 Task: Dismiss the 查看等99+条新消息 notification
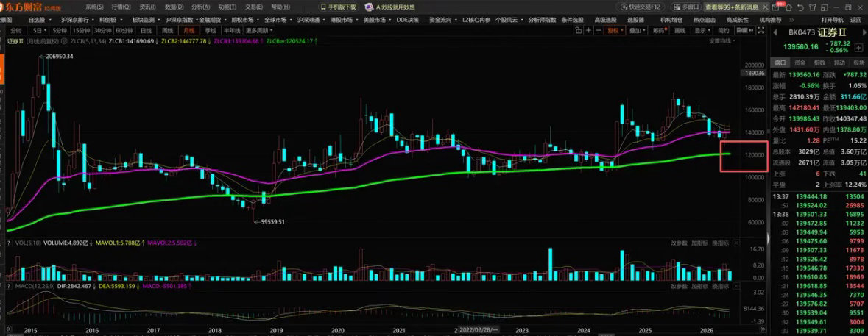765,7
